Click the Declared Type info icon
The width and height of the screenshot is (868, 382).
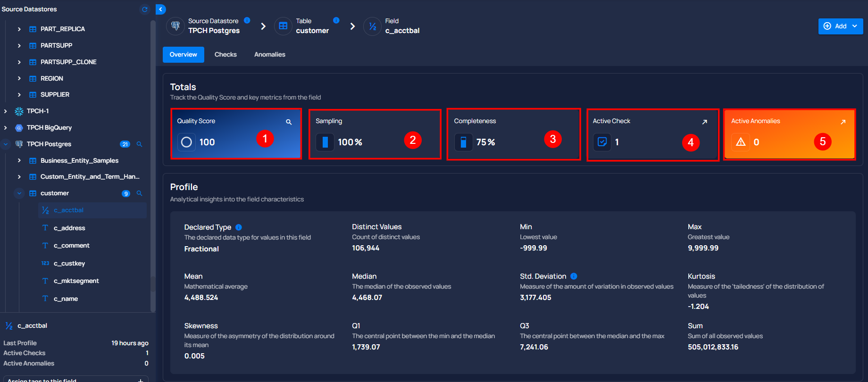coord(239,227)
